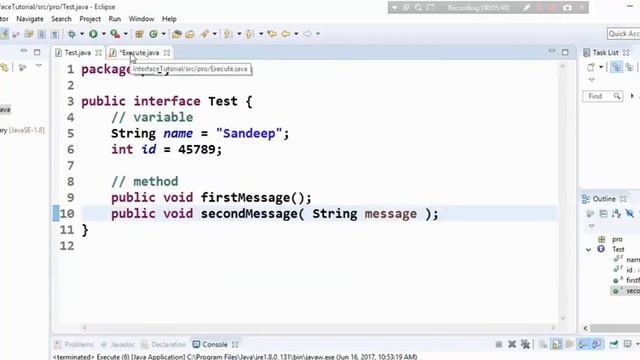
Task: Click the Sort icon in Outline toolbar
Action: [x=616, y=213]
